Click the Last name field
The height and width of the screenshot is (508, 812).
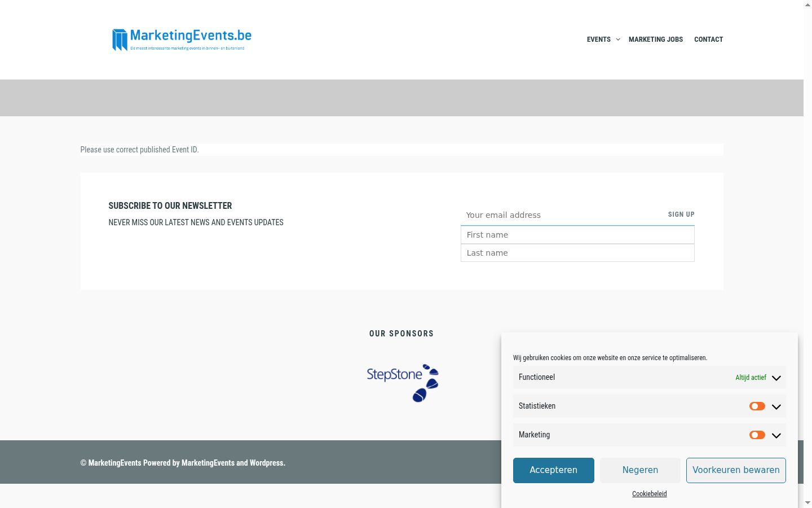tap(577, 253)
